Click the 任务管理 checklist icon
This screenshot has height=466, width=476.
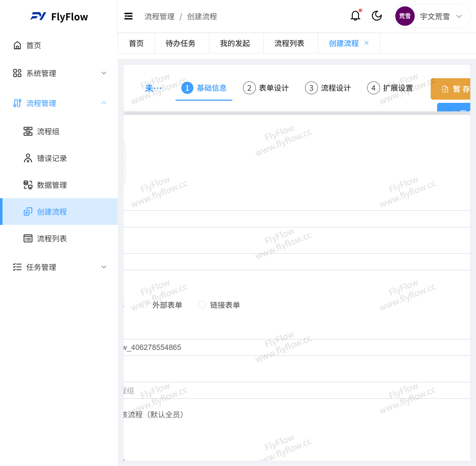17,267
